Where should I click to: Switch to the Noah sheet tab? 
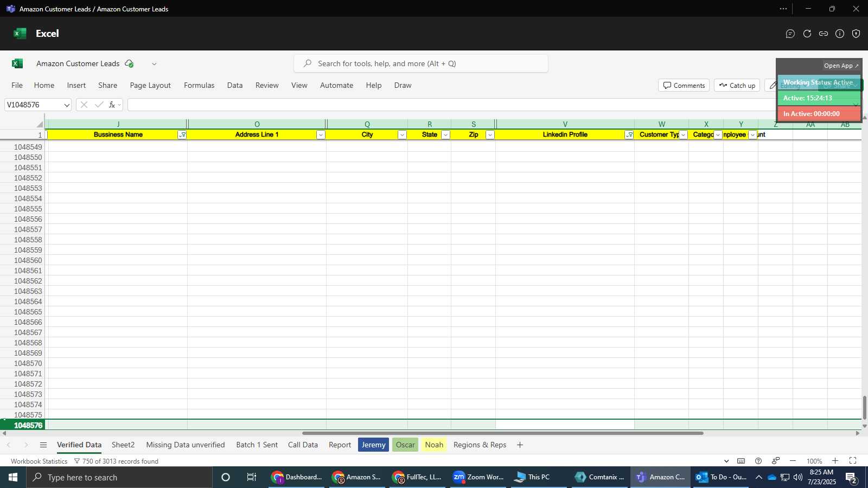pos(434,445)
